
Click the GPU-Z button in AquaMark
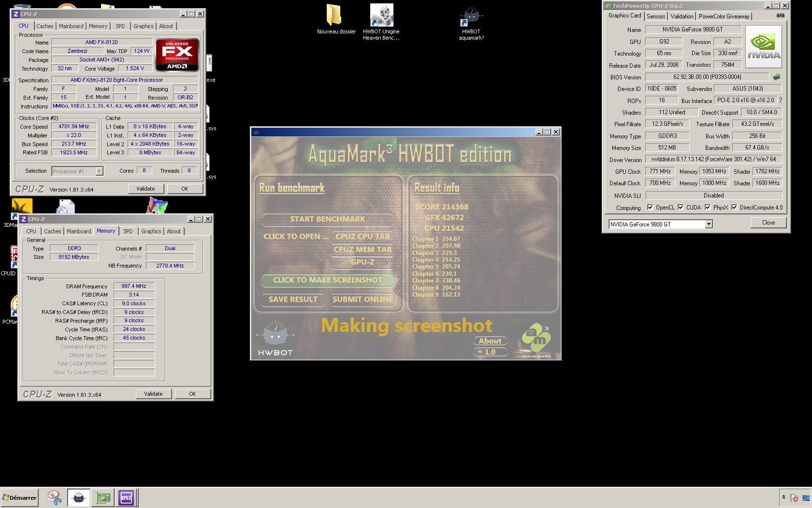(362, 262)
